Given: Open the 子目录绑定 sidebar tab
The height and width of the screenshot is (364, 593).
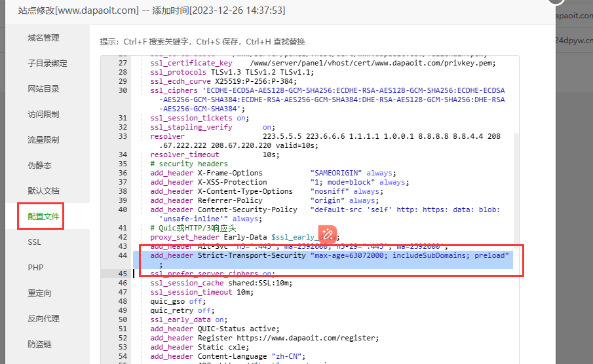Looking at the screenshot, I should [47, 63].
